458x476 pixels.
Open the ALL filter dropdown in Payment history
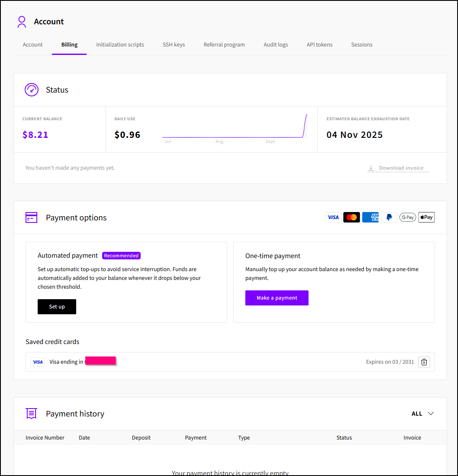point(422,414)
